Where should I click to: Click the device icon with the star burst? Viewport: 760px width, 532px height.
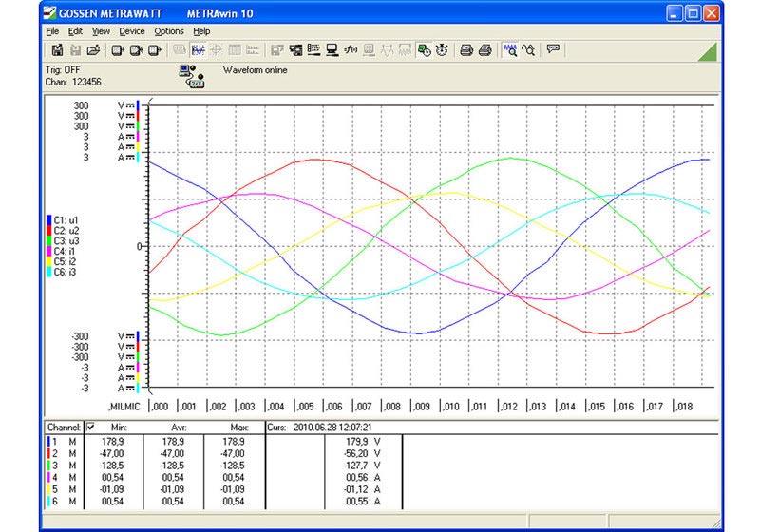[x=136, y=50]
